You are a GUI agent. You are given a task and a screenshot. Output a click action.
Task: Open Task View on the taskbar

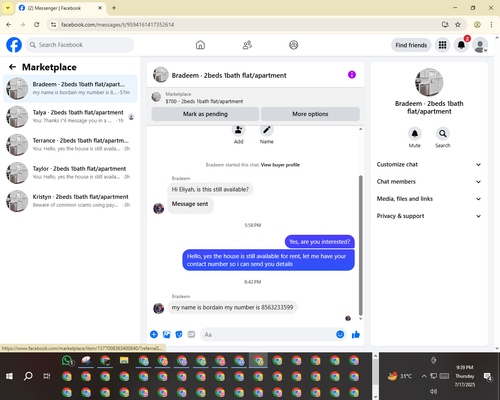tap(47, 376)
